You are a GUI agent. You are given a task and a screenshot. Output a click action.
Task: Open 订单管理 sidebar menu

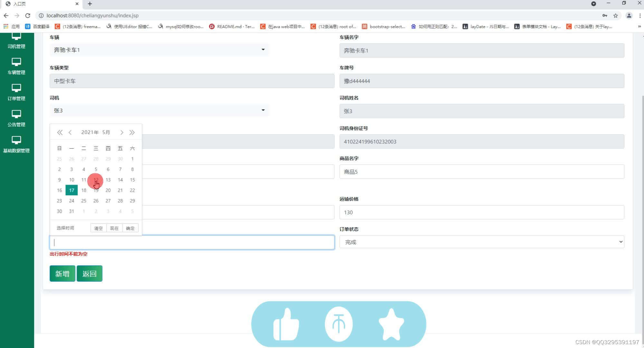click(16, 93)
